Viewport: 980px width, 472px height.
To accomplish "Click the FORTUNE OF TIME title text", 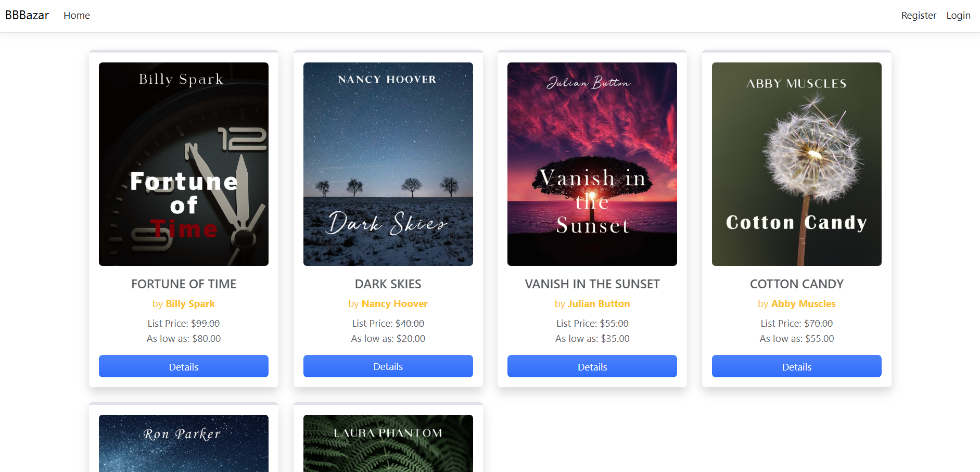I will 184,284.
